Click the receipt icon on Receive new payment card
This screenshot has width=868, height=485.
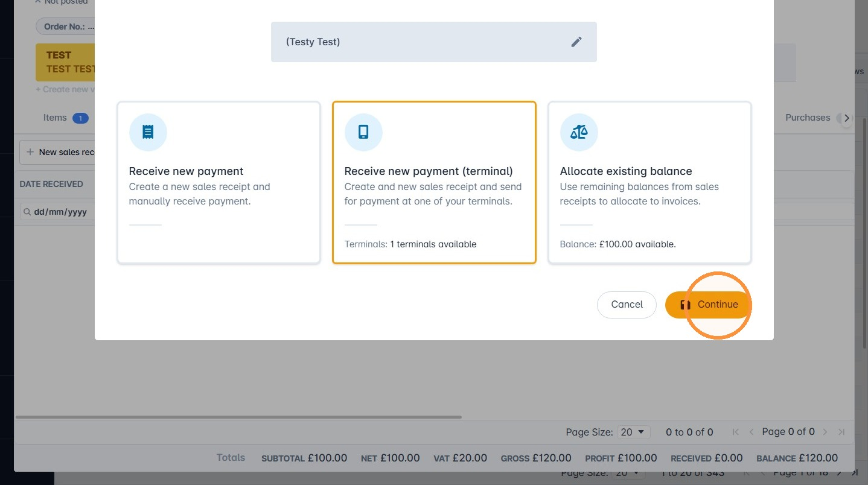coord(148,132)
